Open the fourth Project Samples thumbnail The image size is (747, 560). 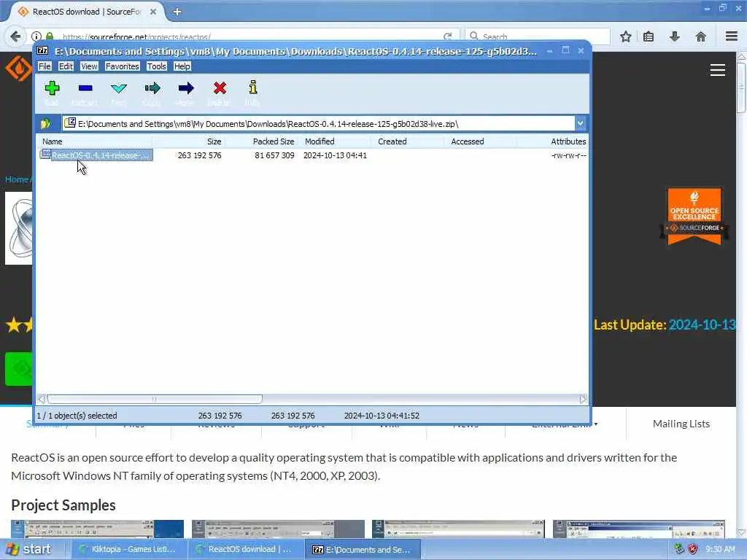pyautogui.click(x=639, y=529)
